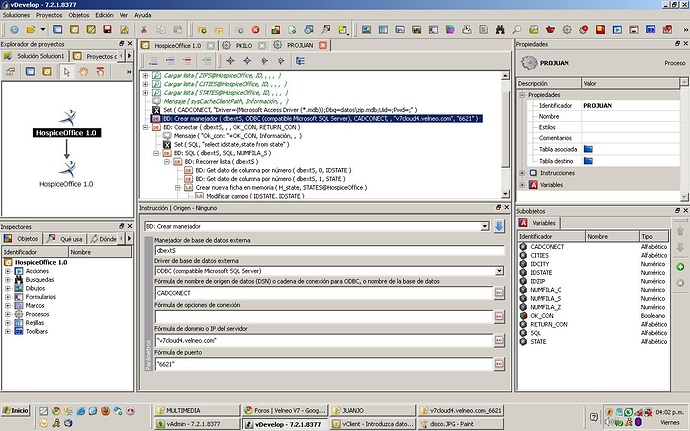
Task: Open the dropdown arrow beside the open folder icon
Action: click(43, 30)
